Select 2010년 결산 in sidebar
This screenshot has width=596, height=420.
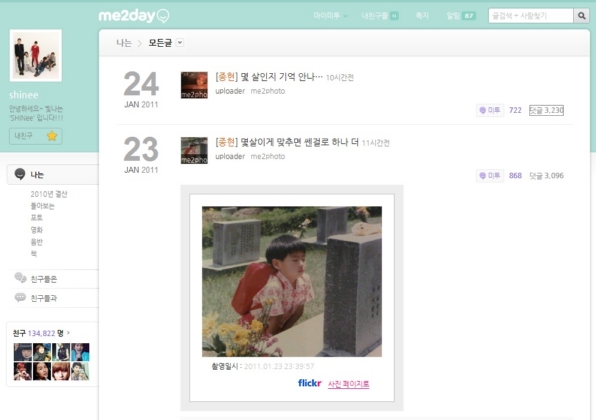pyautogui.click(x=49, y=194)
